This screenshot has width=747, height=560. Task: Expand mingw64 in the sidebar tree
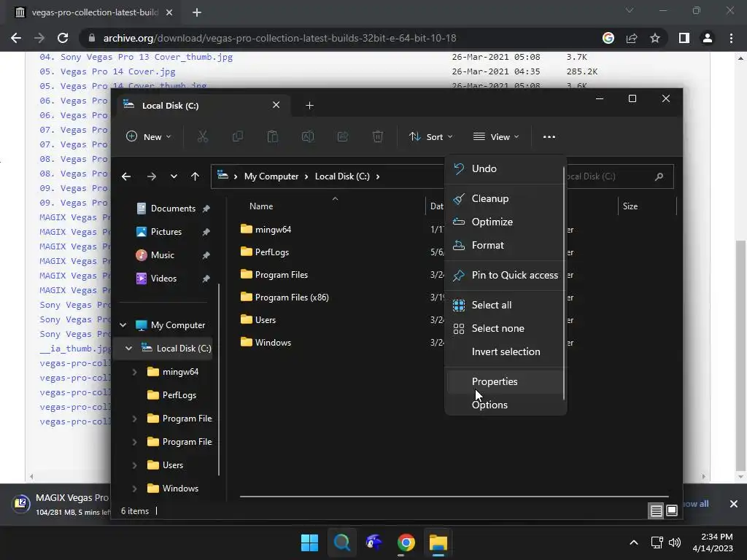click(134, 372)
